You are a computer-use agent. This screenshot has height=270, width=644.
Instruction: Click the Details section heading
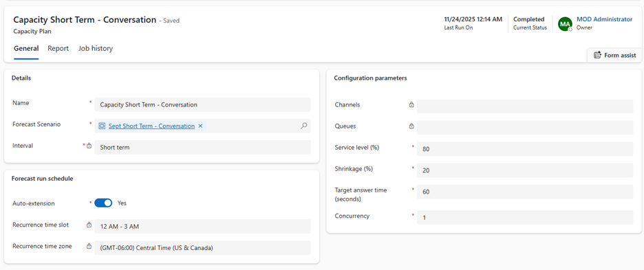tap(21, 78)
